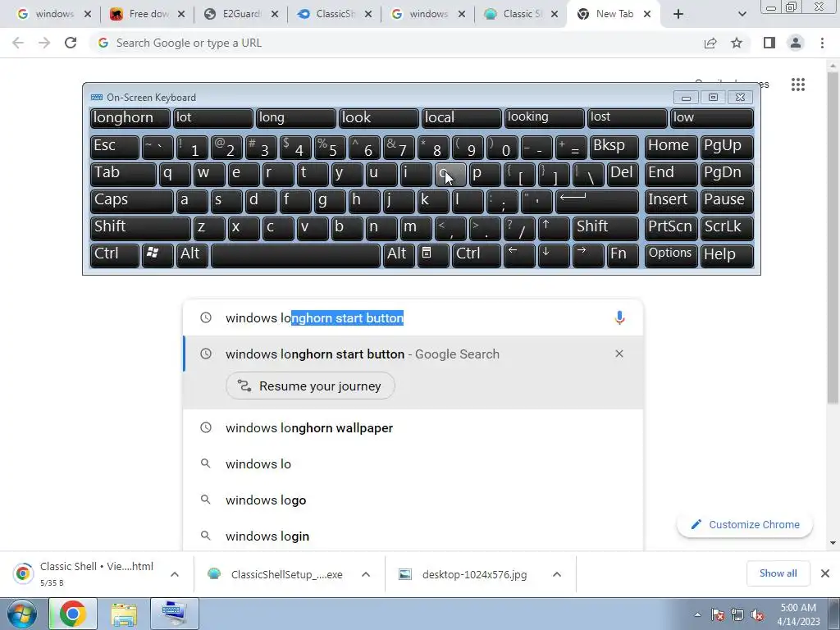This screenshot has width=840, height=630.
Task: Remove the longhorn start button suggestion
Action: [619, 354]
